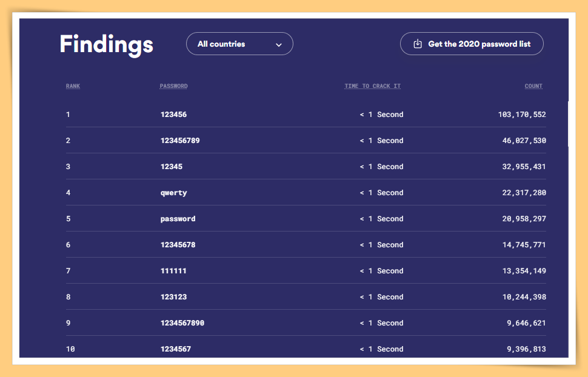Click the COUNT column header

(533, 86)
